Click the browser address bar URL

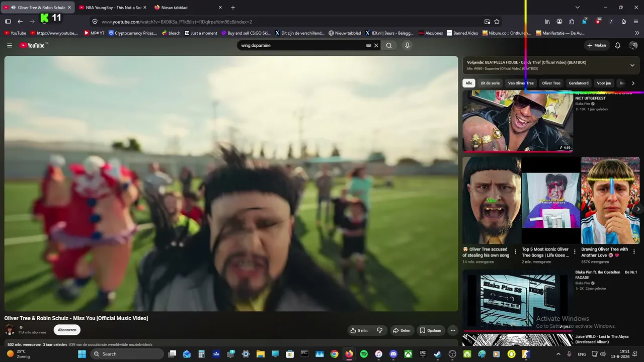177,22
